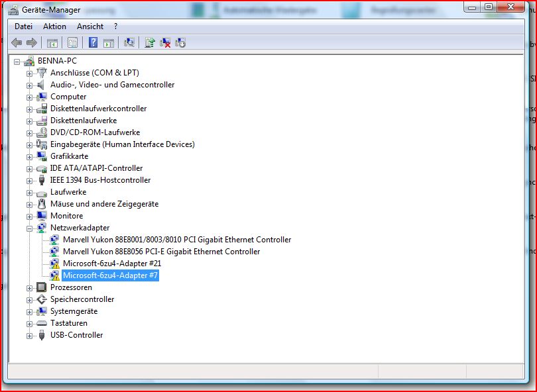Select the 'Microsoft-6zu4-Adapter #21' label
Viewport: 537px width, 392px height.
click(112, 264)
